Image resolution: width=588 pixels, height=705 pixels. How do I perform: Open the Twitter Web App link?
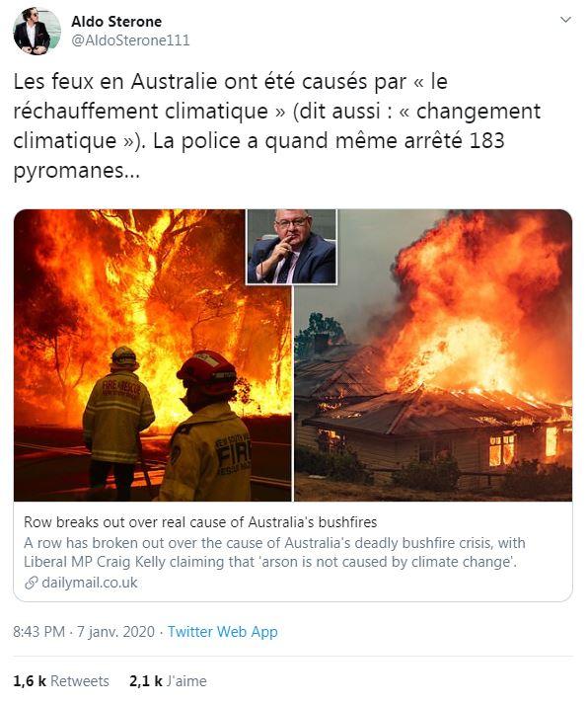[x=223, y=631]
